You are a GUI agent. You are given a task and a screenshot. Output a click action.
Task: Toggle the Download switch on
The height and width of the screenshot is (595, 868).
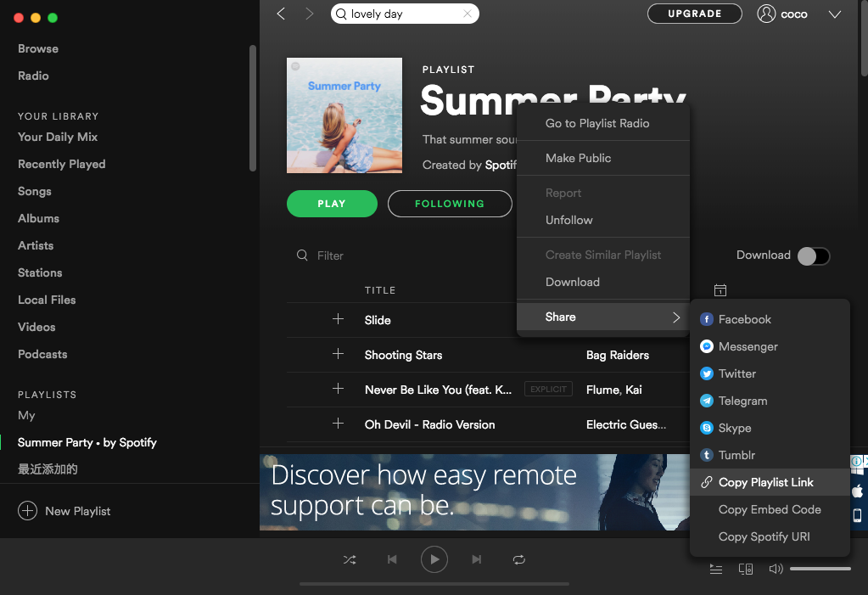(812, 255)
